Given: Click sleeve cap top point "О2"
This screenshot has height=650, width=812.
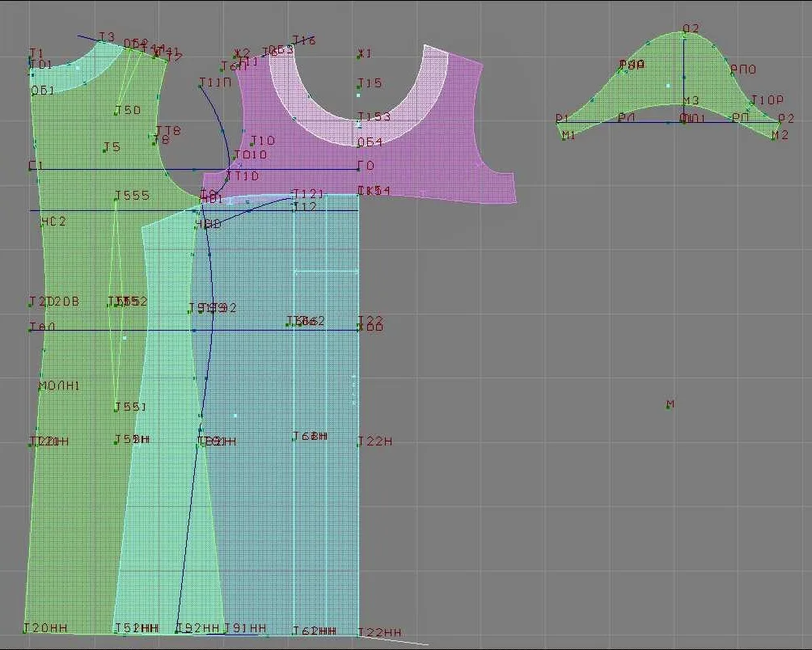Looking at the screenshot, I should 691,28.
